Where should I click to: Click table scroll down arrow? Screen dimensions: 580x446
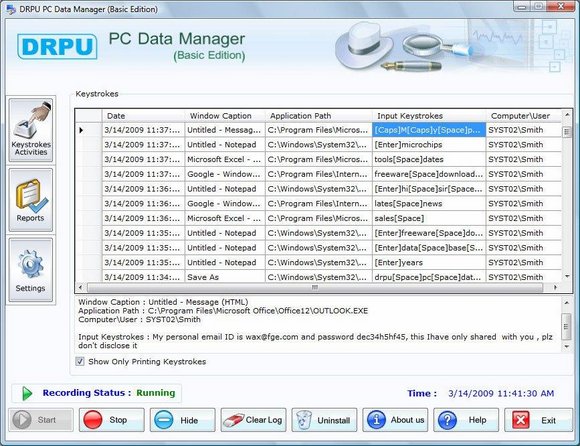click(x=567, y=276)
